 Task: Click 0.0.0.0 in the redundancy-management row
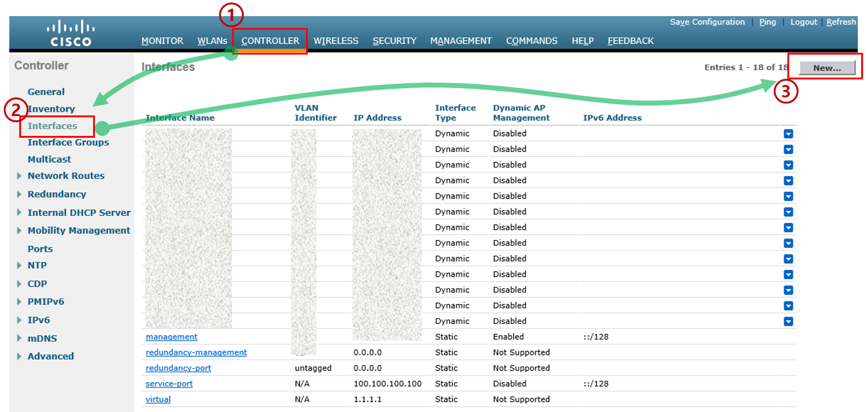click(367, 352)
